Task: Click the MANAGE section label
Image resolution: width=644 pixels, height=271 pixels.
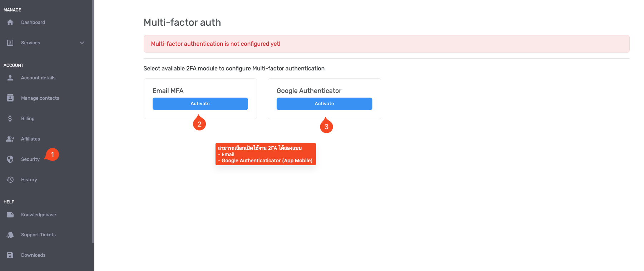Action: [13, 10]
